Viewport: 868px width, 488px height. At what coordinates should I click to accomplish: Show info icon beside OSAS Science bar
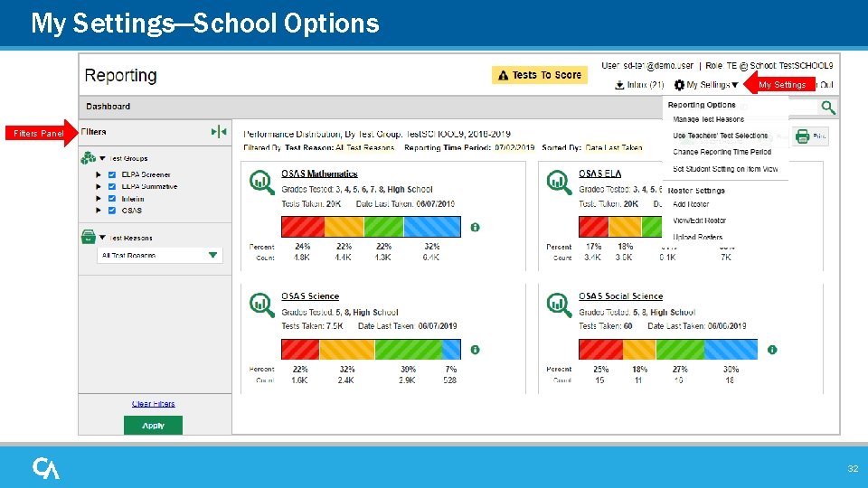(475, 350)
